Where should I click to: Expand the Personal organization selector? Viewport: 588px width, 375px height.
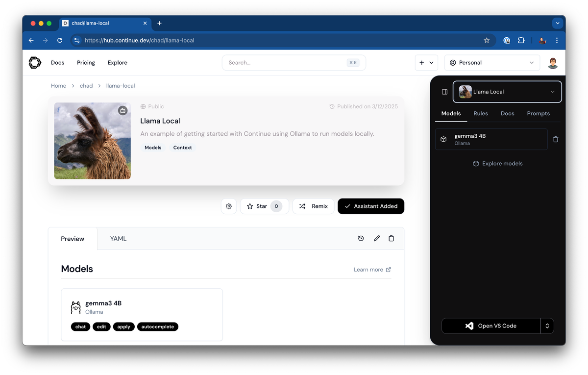tap(531, 62)
